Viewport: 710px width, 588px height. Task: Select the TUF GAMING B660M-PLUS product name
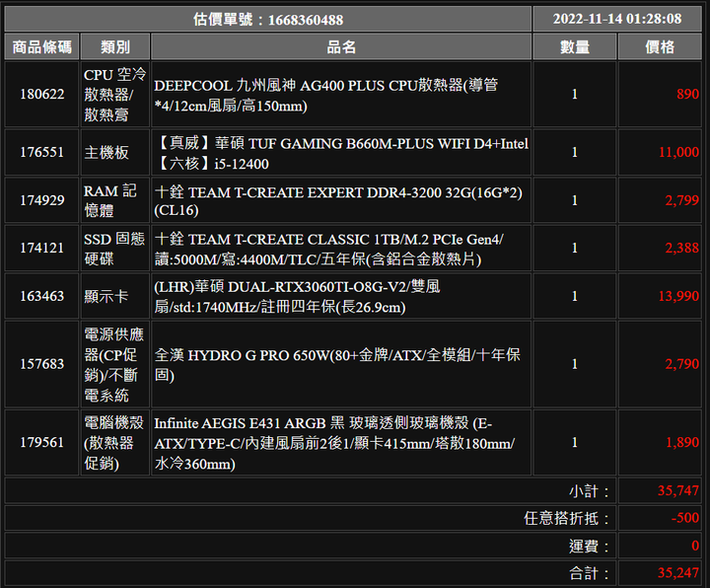341,152
